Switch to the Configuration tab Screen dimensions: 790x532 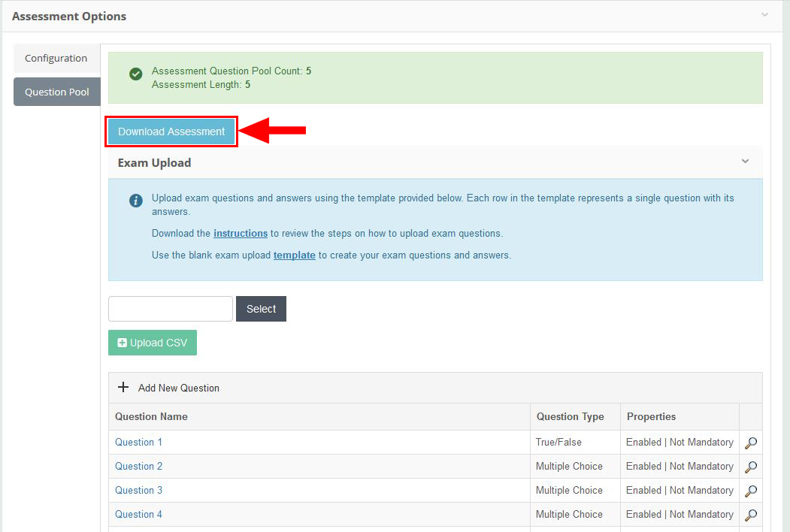[56, 59]
